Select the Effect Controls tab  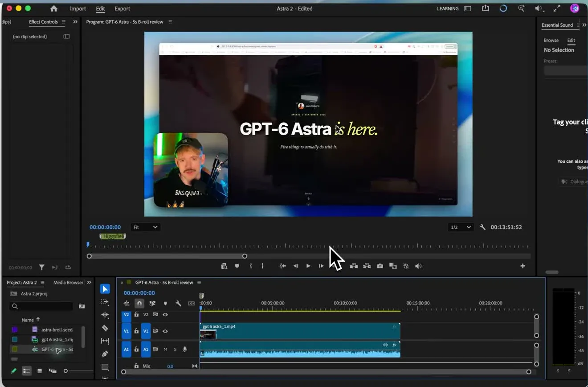[x=43, y=22]
